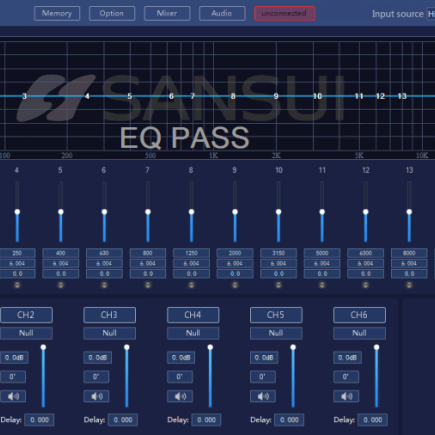Click the 400 frequency field
The height and width of the screenshot is (435, 435).
click(x=61, y=253)
